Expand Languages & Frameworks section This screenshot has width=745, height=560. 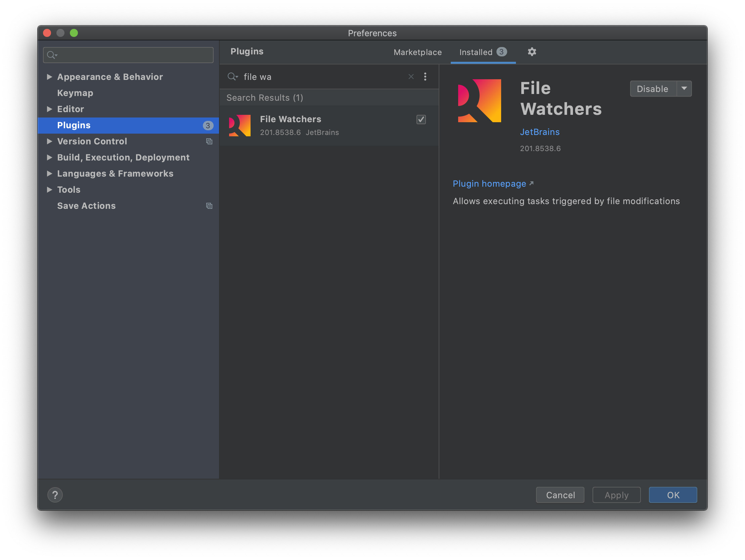(49, 174)
